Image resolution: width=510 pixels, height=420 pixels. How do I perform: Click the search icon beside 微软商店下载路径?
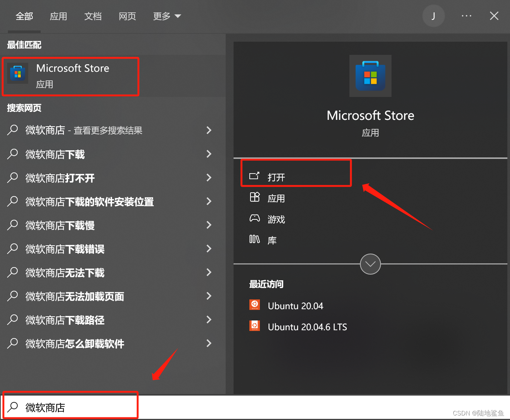(13, 319)
